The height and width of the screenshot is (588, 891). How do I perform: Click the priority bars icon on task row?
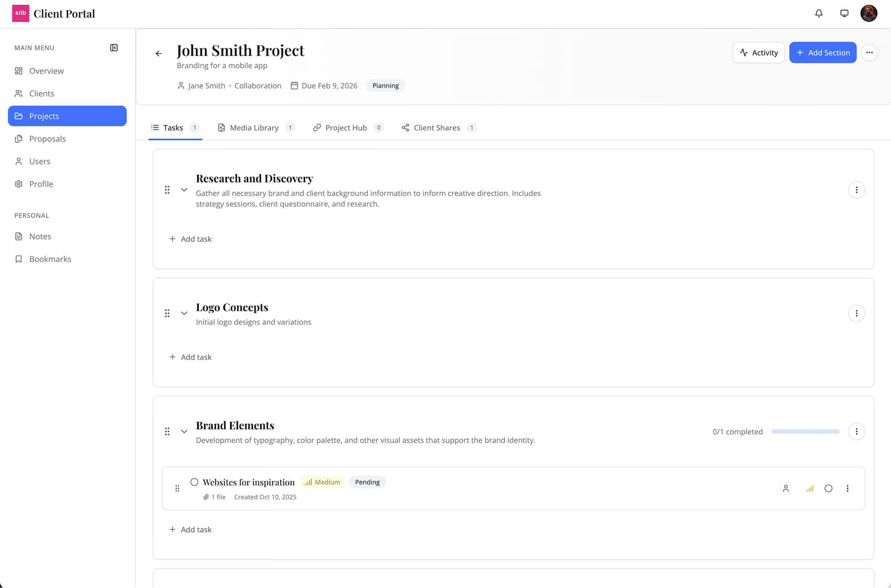pos(809,488)
